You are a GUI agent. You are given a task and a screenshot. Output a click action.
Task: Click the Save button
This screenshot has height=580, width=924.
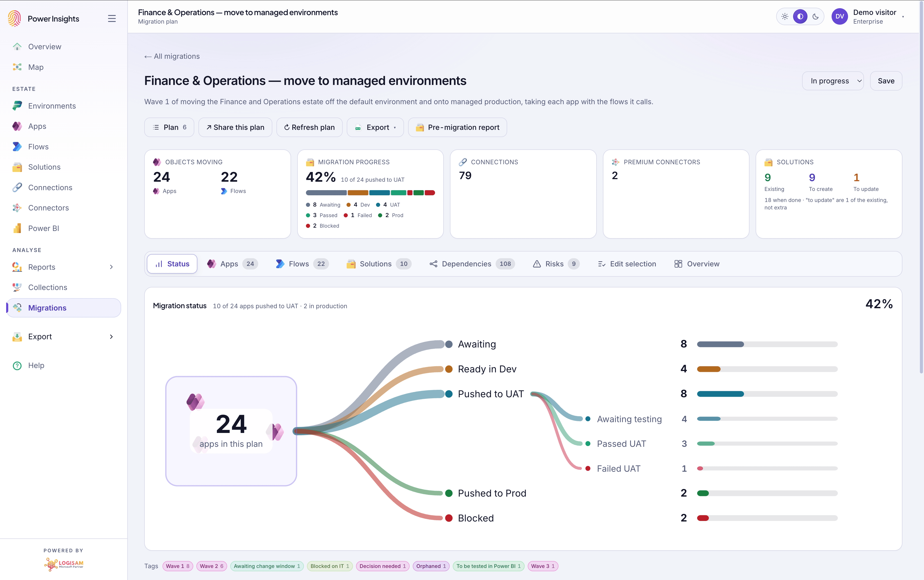pos(886,81)
